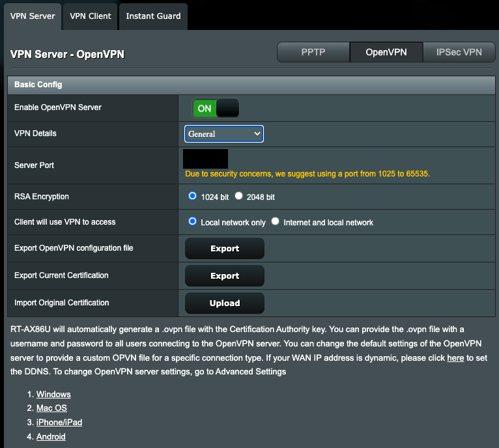Image resolution: width=499 pixels, height=448 pixels.
Task: Select 2048 bit RSA encryption
Action: click(238, 196)
